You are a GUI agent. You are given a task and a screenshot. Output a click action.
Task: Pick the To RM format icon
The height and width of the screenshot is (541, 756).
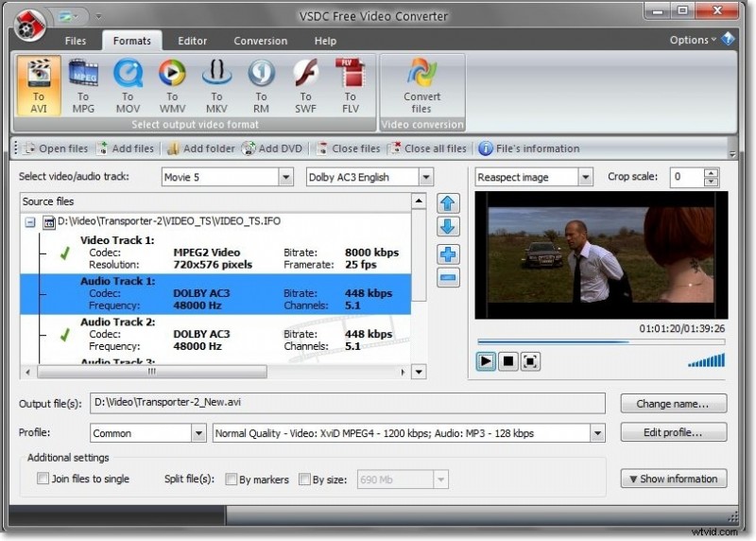[261, 86]
